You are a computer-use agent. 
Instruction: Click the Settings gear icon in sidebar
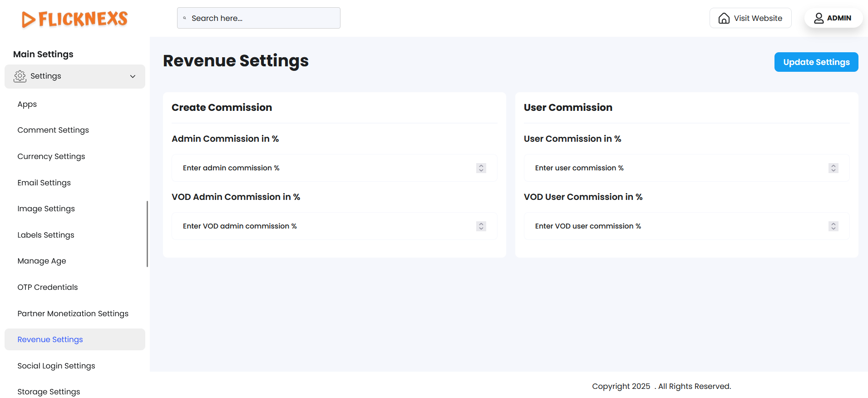click(x=20, y=76)
